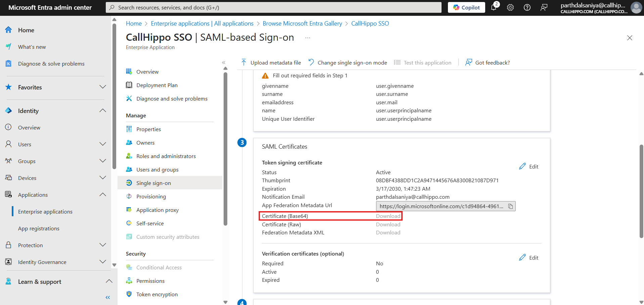The image size is (644, 305).
Task: Open What's new in left navigation
Action: point(32,47)
